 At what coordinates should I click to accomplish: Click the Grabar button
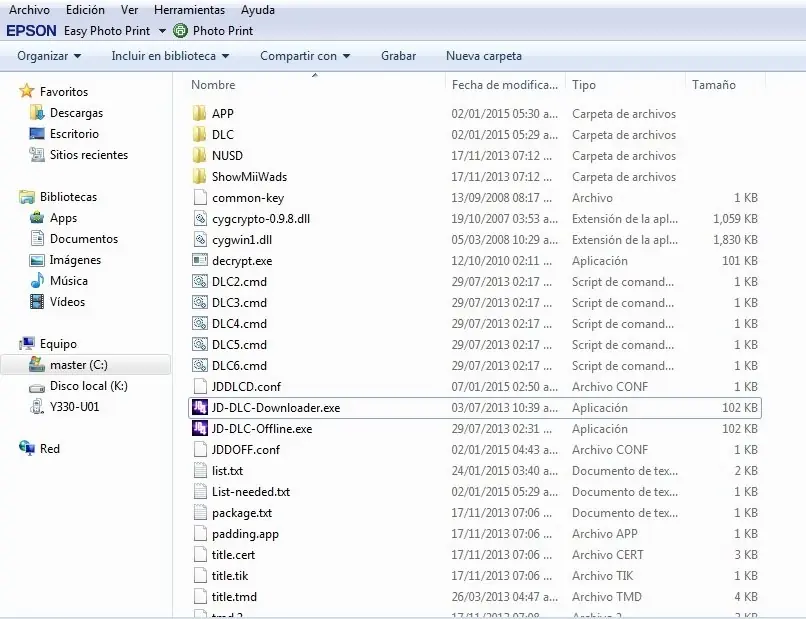tap(398, 56)
